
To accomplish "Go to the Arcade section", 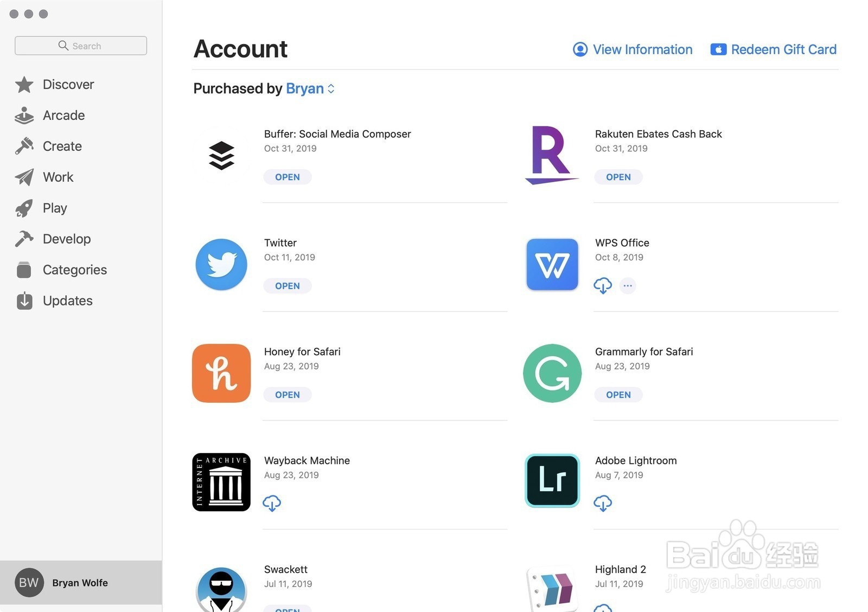I will click(64, 116).
